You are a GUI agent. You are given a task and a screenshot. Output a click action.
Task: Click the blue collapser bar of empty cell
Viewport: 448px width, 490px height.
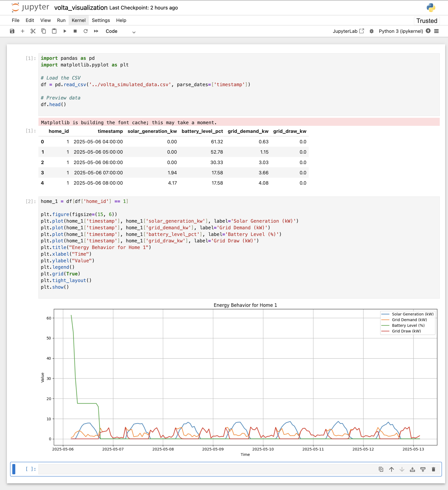tap(14, 469)
